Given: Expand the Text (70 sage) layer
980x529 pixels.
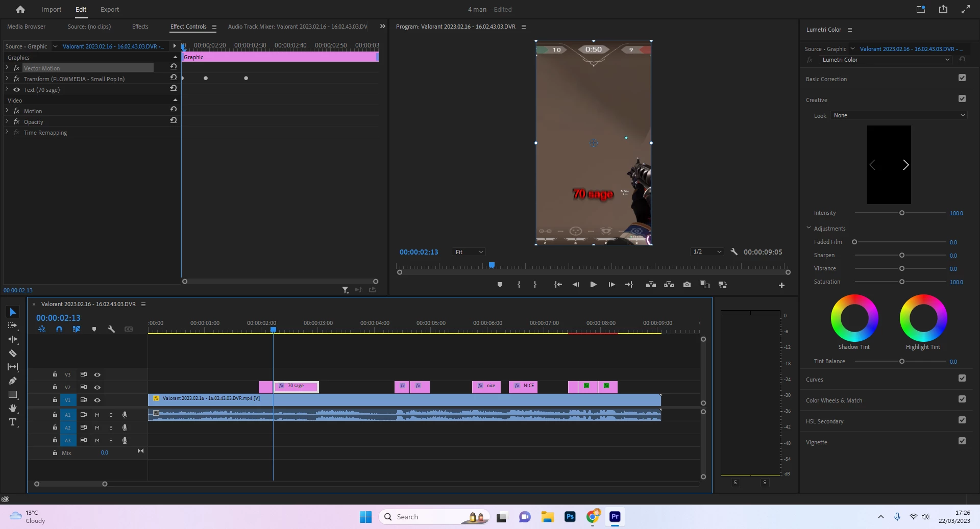Looking at the screenshot, I should tap(7, 89).
